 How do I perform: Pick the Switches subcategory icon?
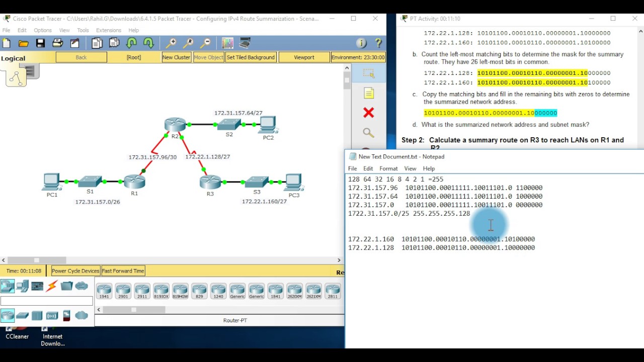22,316
